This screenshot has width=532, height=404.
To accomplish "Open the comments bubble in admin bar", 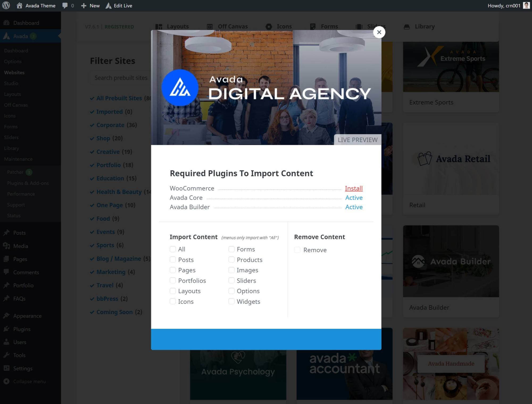I will pos(65,5).
